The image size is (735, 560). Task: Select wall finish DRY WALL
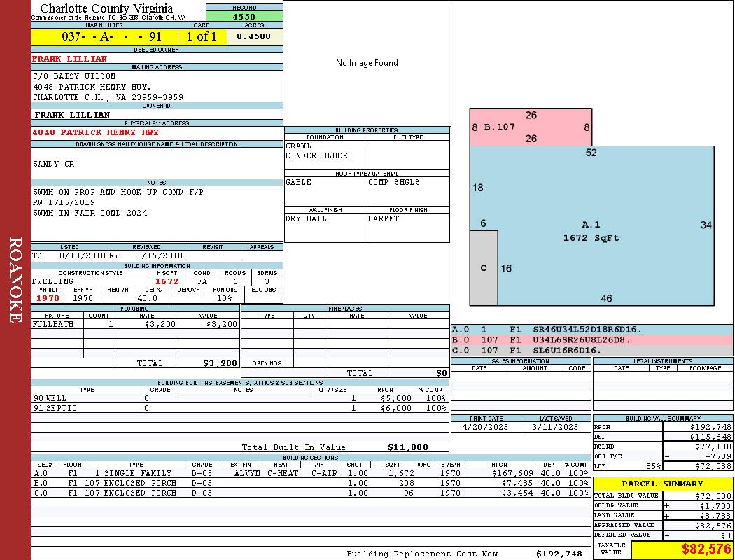click(306, 219)
